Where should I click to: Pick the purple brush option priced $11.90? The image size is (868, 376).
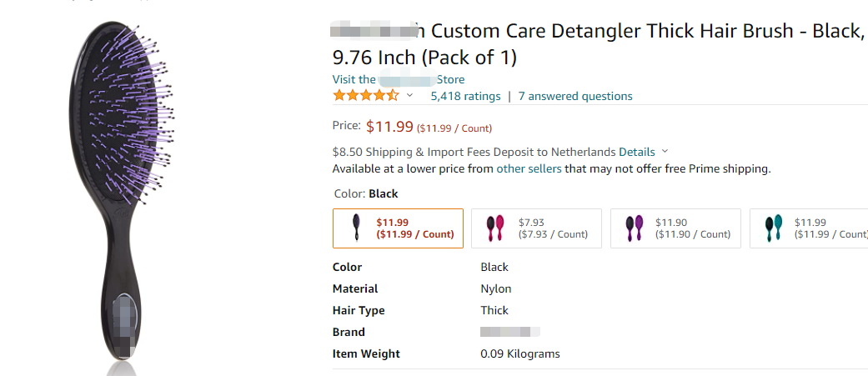tap(675, 228)
